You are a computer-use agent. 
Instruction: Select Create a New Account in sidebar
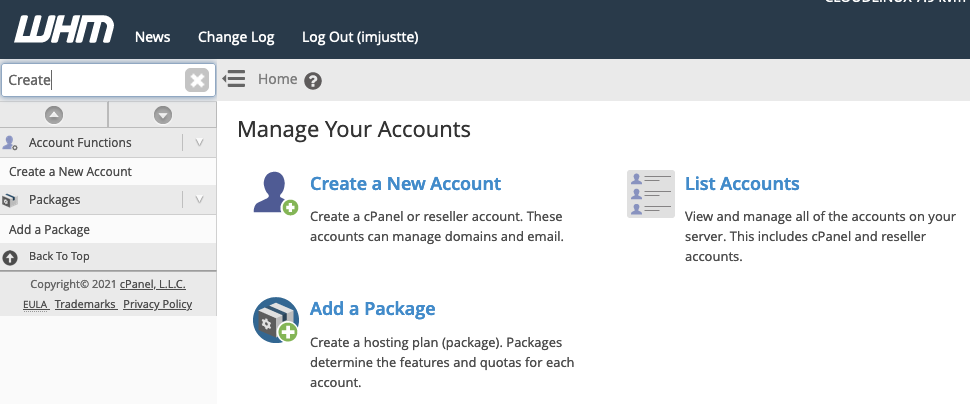(70, 172)
